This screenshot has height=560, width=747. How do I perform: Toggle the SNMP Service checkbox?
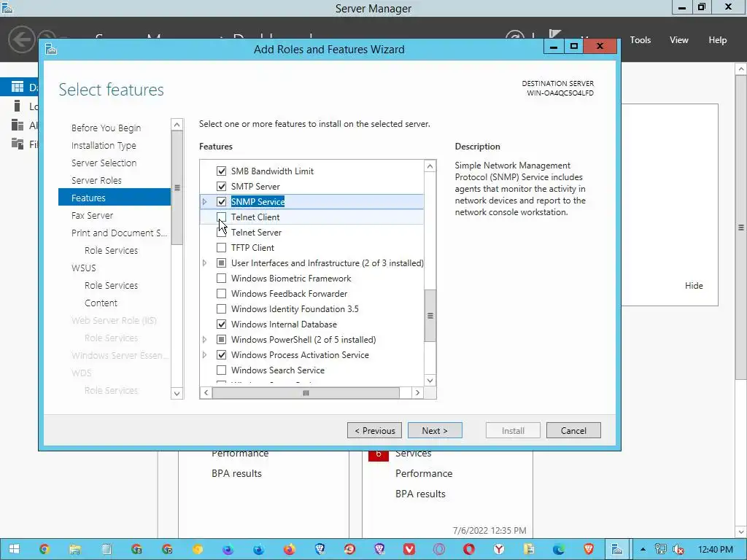pyautogui.click(x=221, y=201)
